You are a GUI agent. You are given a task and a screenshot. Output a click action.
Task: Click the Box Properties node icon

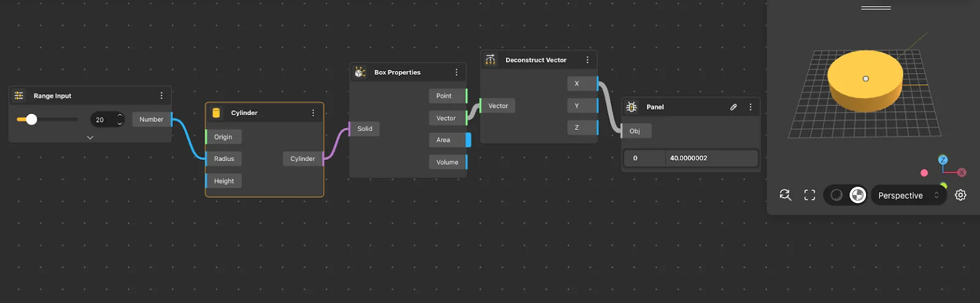[360, 72]
